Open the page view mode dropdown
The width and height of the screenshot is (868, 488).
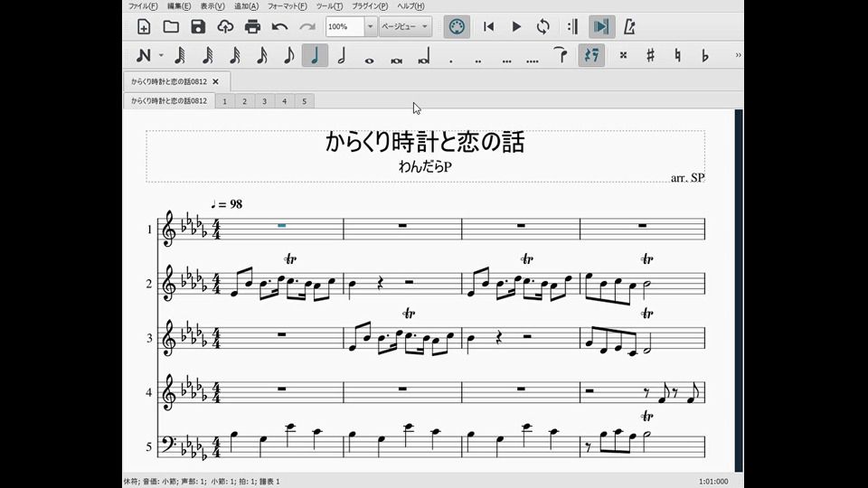(405, 26)
